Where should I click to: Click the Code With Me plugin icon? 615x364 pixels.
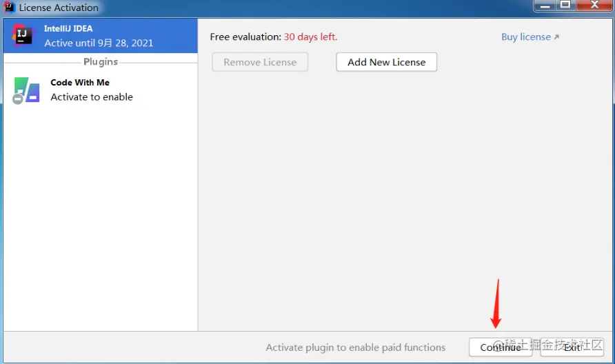coord(26,90)
